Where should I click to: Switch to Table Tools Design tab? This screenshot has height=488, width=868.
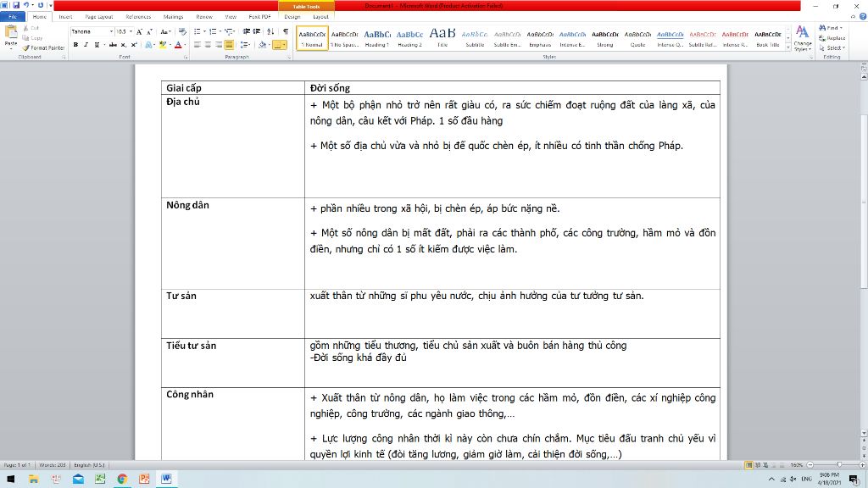[x=292, y=17]
